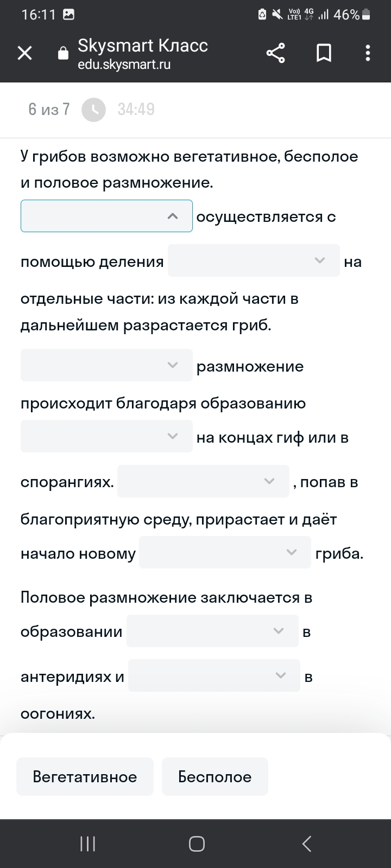391x868 pixels.
Task: Collapse the open dropdown before "осуществляется с"
Action: pos(106,216)
